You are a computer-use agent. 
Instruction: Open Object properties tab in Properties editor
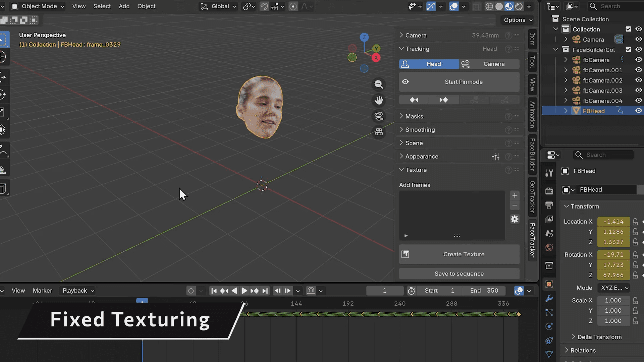point(549,284)
